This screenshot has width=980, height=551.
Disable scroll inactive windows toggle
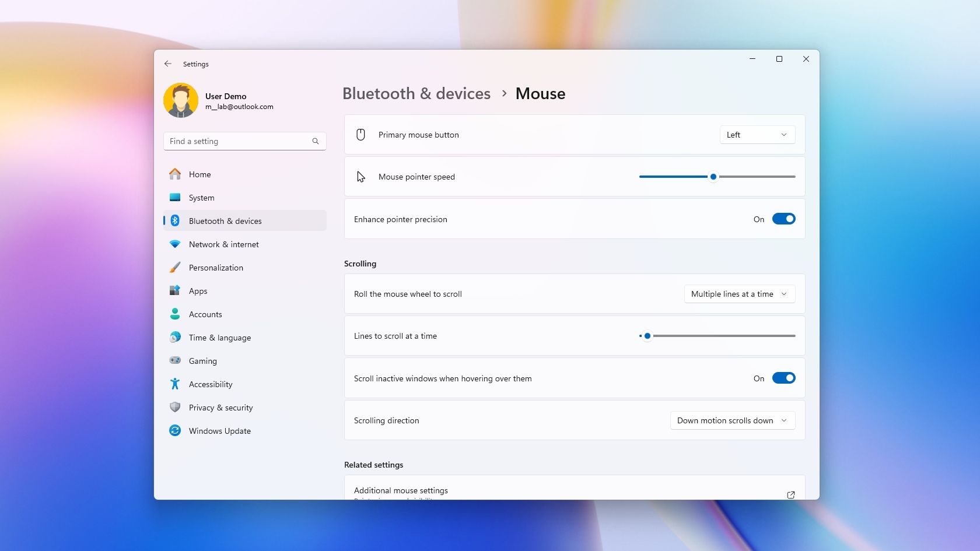783,378
